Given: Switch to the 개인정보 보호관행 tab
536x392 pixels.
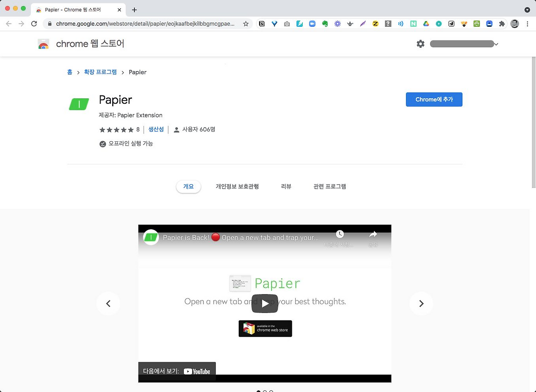Looking at the screenshot, I should coord(237,187).
